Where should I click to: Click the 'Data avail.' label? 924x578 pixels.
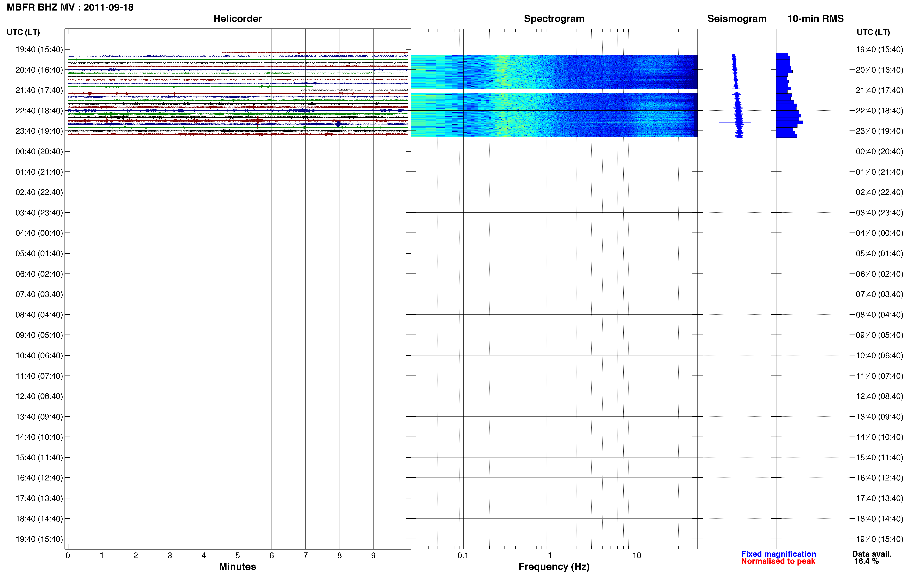tap(871, 554)
